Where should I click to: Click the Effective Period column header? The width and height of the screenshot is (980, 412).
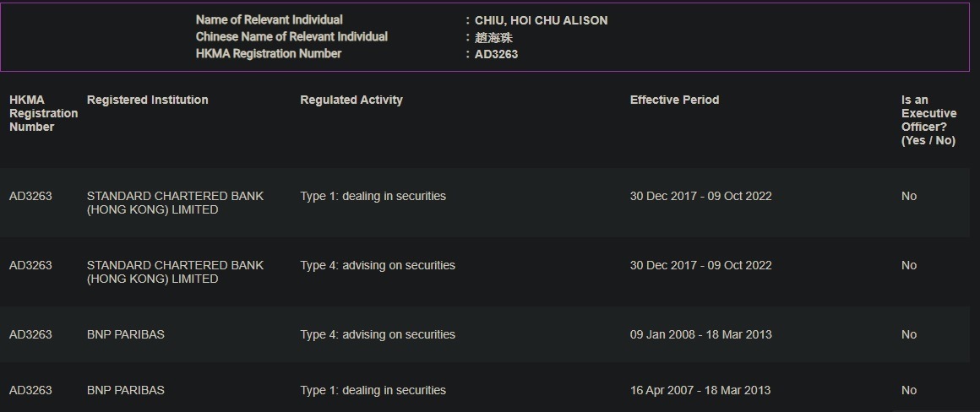tap(674, 100)
